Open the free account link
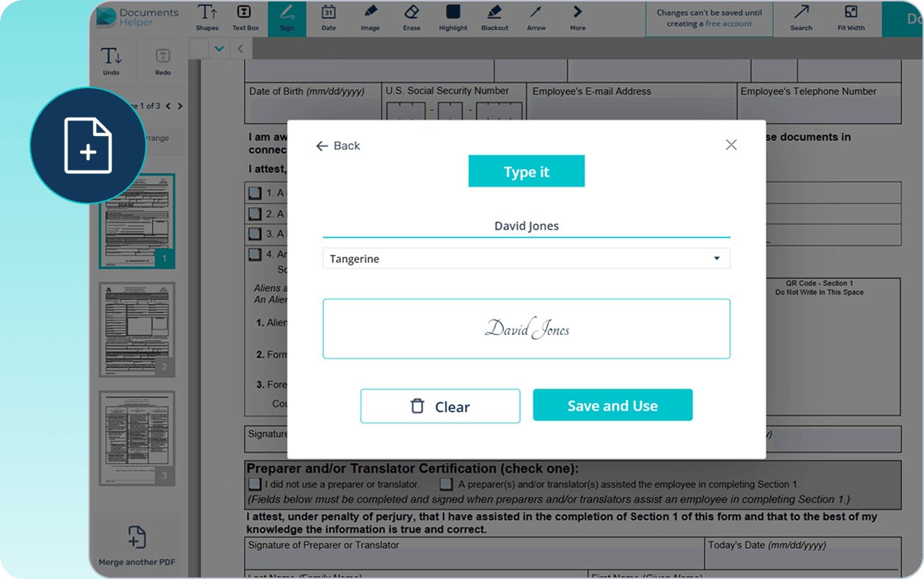This screenshot has height=579, width=924. click(729, 24)
